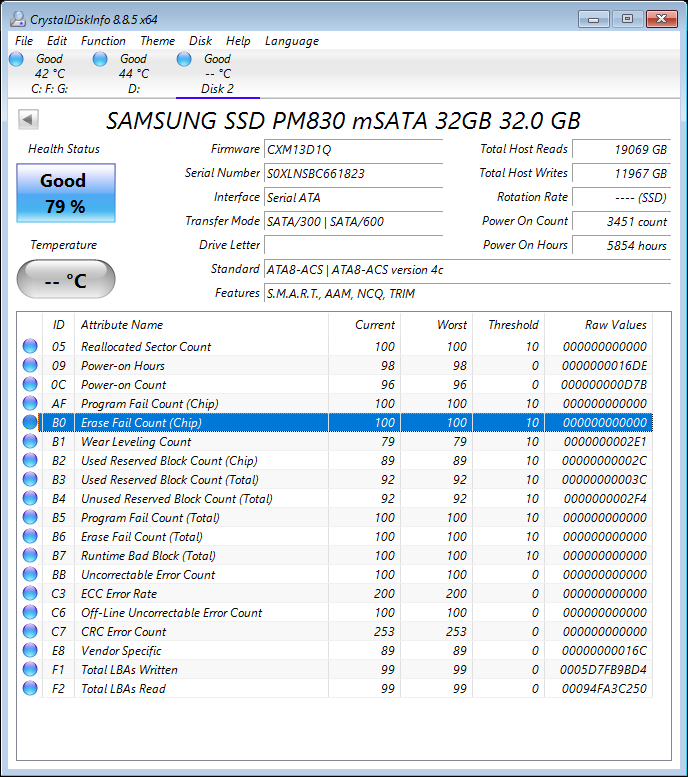This screenshot has height=777, width=688.
Task: Click status orb of Power-on Hours row
Action: pos(30,365)
